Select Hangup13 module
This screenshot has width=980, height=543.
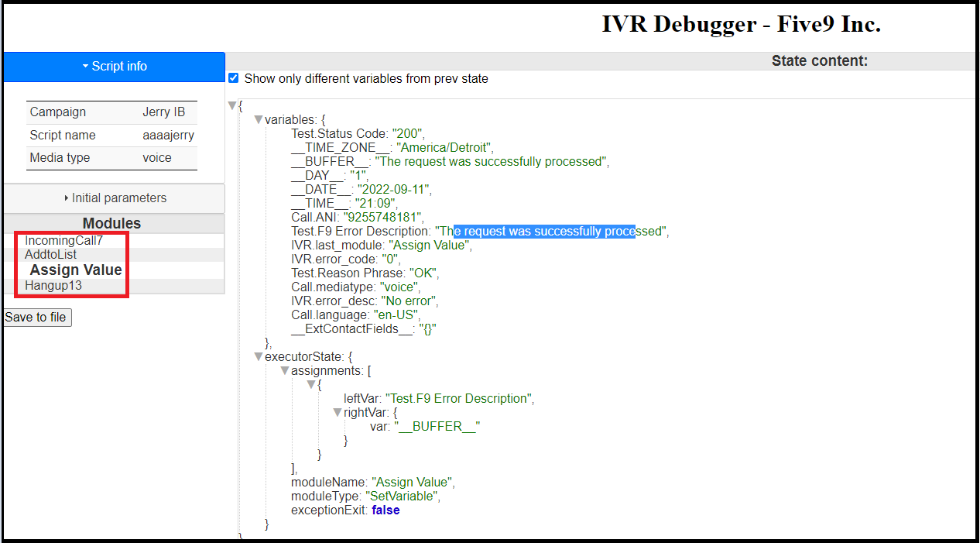(x=53, y=286)
